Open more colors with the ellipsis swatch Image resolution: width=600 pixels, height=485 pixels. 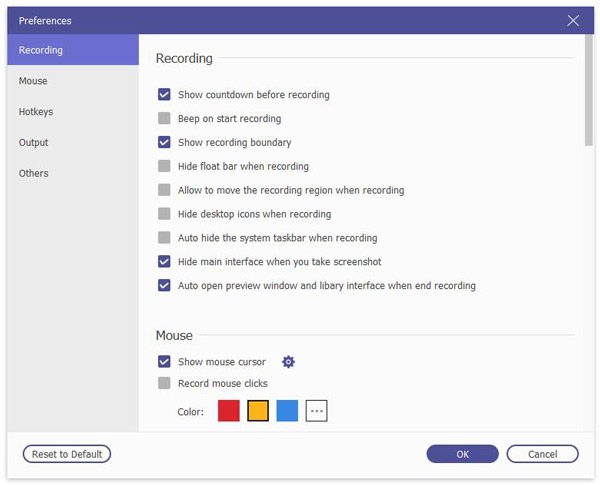click(316, 411)
